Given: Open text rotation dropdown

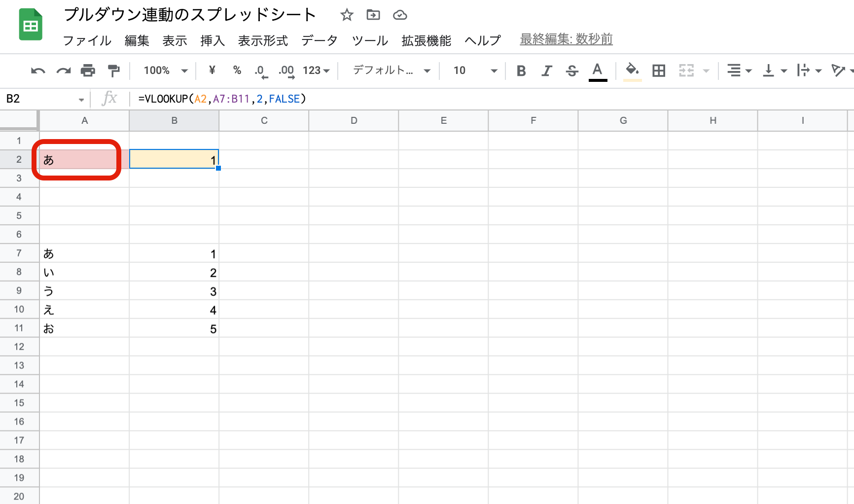Looking at the screenshot, I should [842, 71].
